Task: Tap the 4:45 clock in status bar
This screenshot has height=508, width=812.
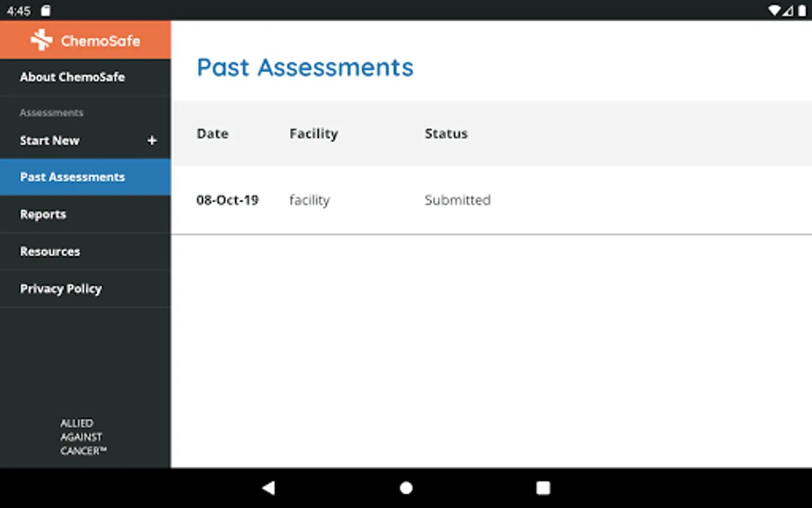Action: (x=19, y=11)
